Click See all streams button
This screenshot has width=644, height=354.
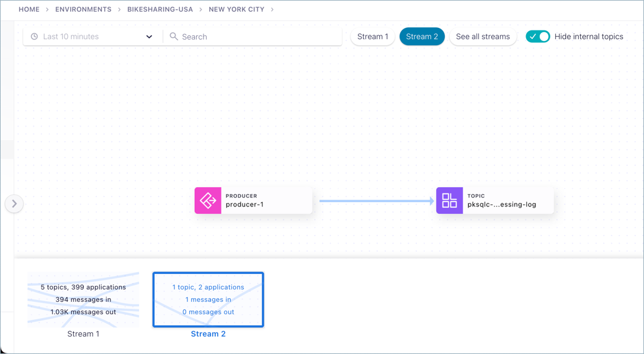click(483, 37)
